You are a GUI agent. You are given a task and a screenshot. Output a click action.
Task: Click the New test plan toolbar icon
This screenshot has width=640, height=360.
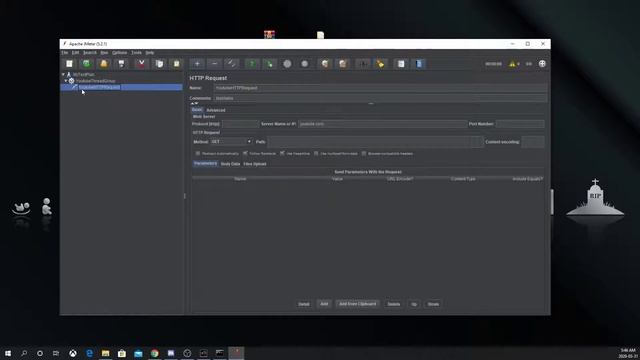[69, 64]
